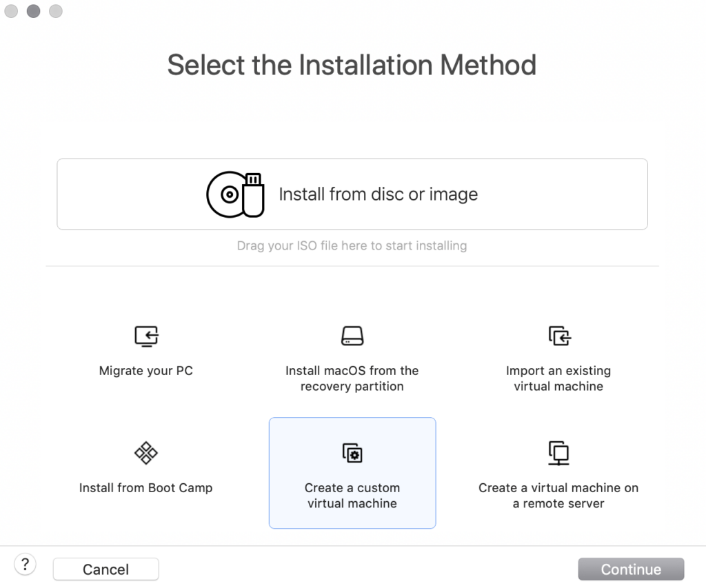Select "Install macOS from the recovery partition" text
The image size is (706, 588).
click(352, 378)
